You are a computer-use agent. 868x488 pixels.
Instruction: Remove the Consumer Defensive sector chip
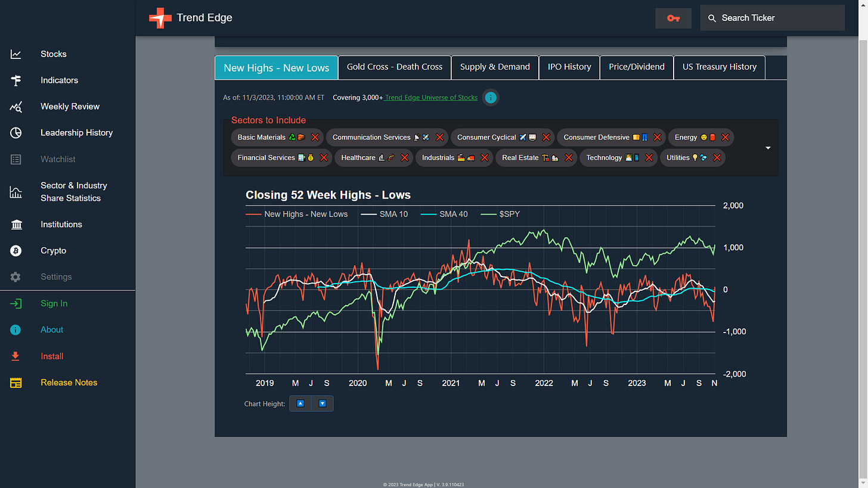657,137
